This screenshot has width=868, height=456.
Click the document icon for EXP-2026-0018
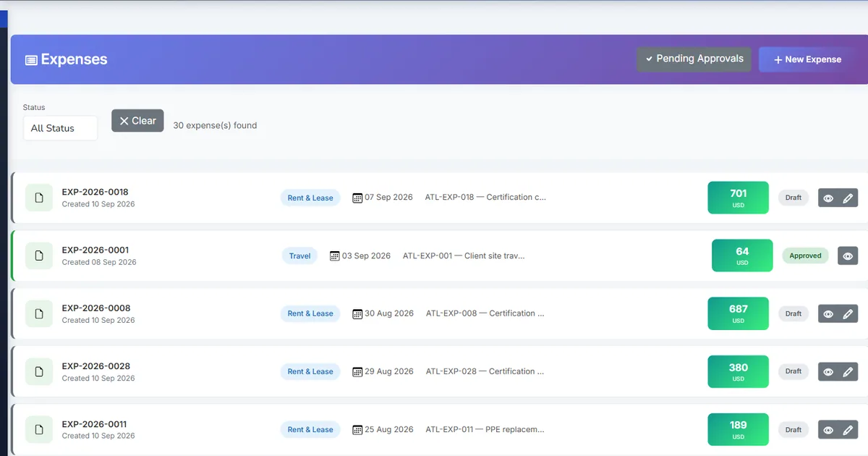click(39, 198)
